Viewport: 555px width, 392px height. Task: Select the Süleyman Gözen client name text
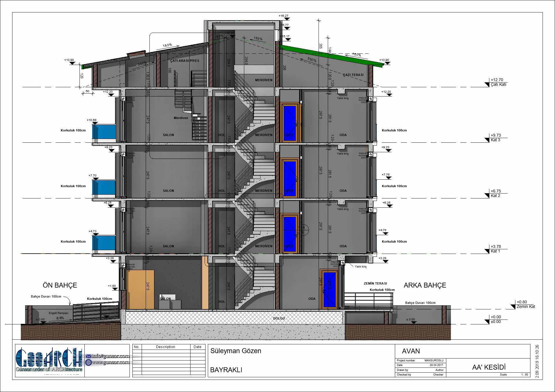tap(236, 351)
